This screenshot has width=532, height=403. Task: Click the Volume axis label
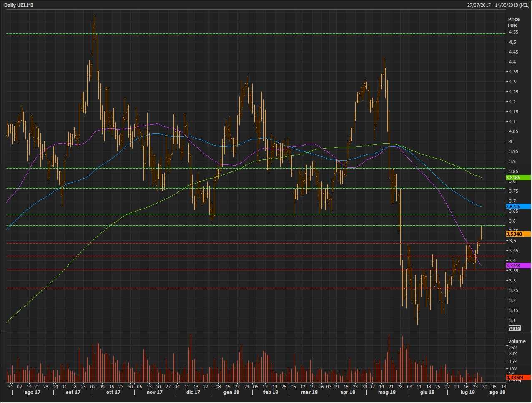click(517, 341)
